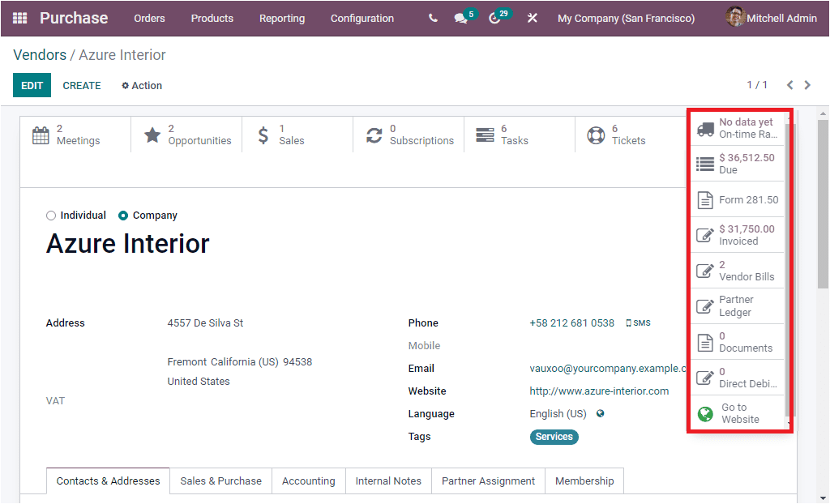Click the developer tools wrench icon
The height and width of the screenshot is (504, 830).
pos(532,18)
